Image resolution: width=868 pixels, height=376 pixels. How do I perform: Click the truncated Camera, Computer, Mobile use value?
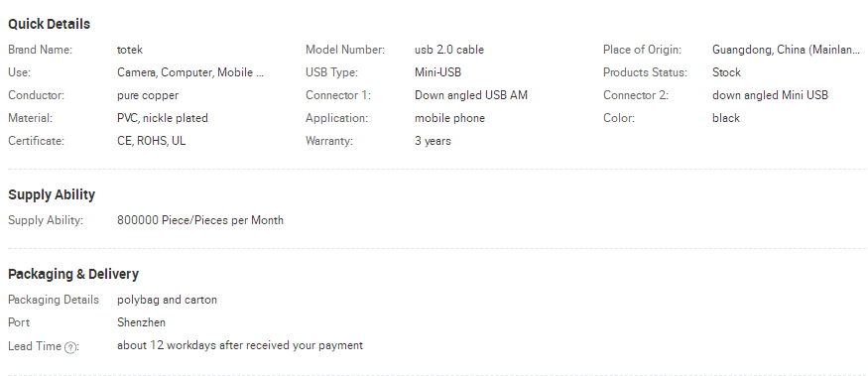coord(190,72)
